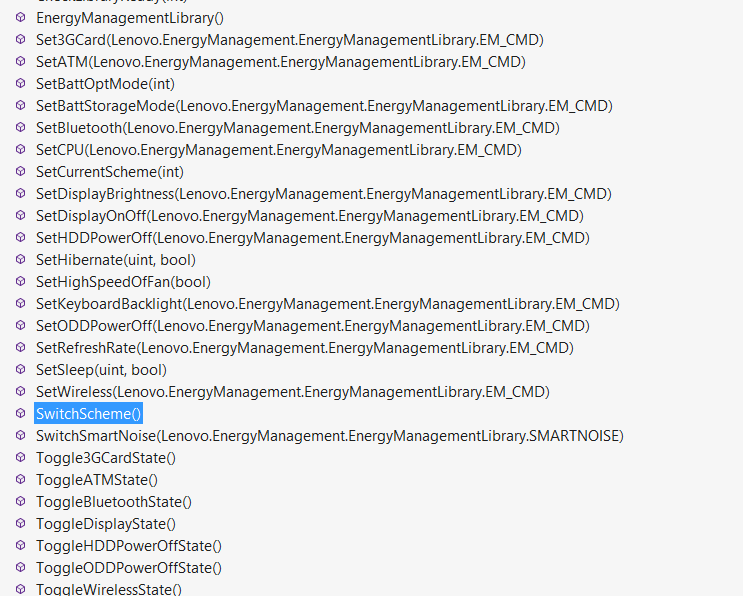Choose the SetHDDPowerOff method entry
The image size is (743, 596).
point(313,238)
